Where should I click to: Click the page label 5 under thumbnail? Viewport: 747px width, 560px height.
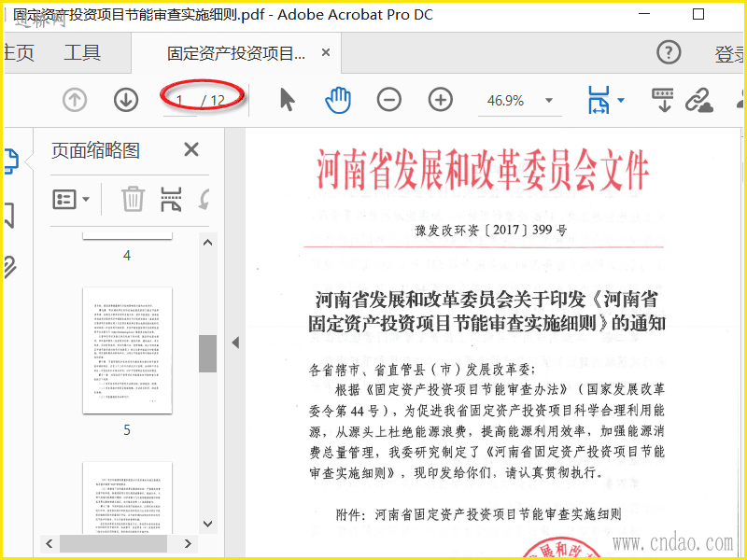(127, 430)
